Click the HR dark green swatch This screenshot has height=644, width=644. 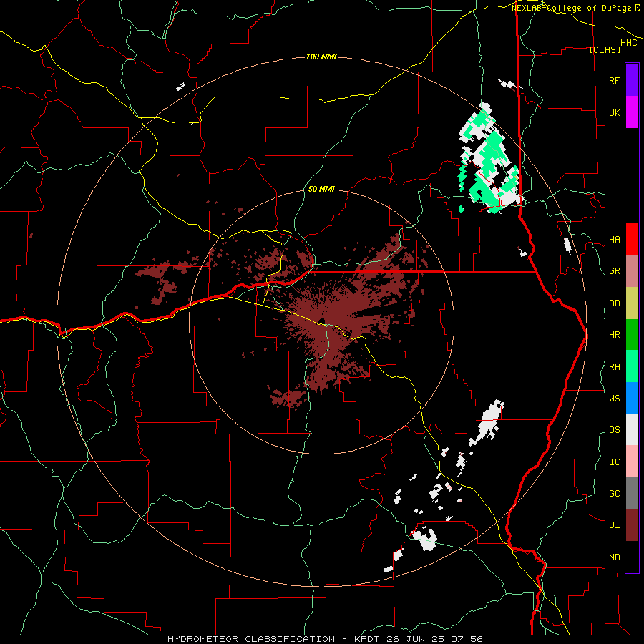tap(632, 334)
